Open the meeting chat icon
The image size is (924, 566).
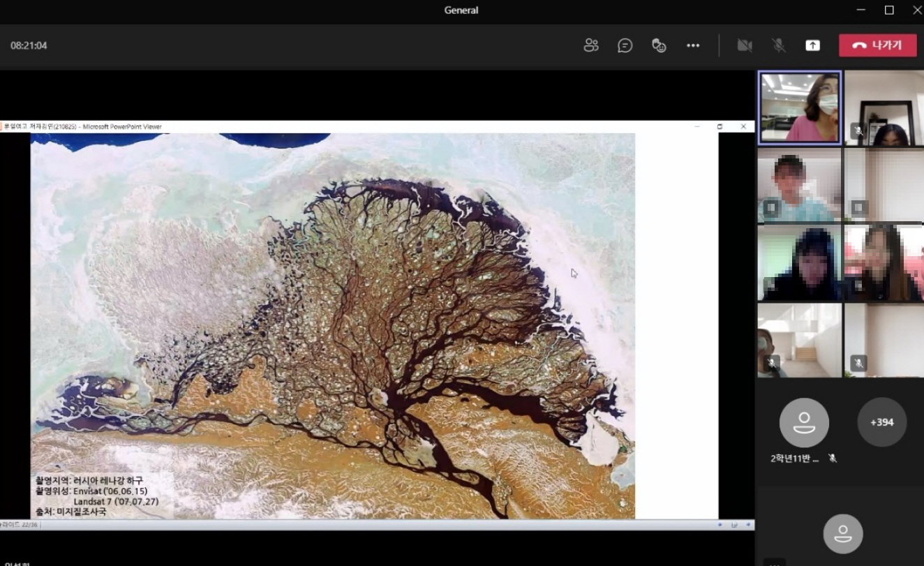click(x=625, y=45)
